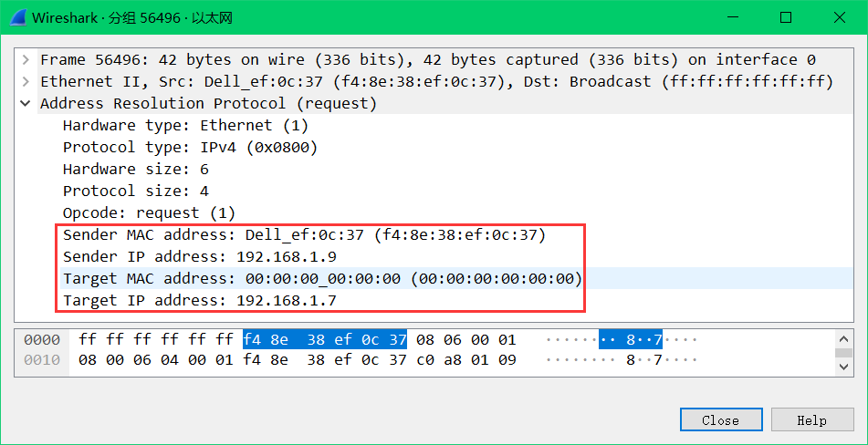This screenshot has height=445, width=868.
Task: Click highlighted hex bytes f4 8e 38 ef 0c 37
Action: [325, 339]
